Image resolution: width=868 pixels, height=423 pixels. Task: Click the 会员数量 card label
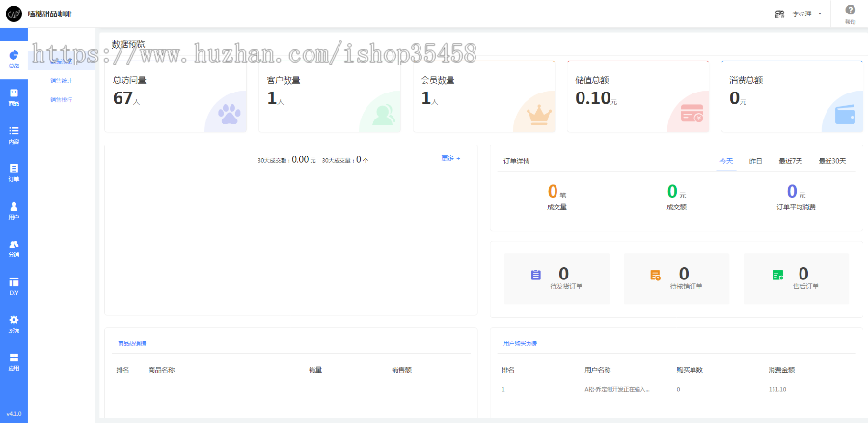438,80
